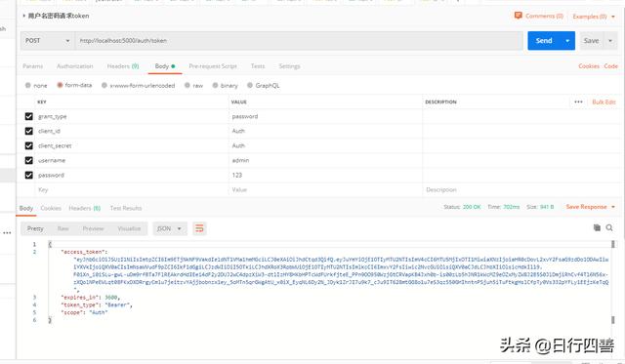Click the "access_token" key in response
The width and height of the screenshot is (625, 364).
point(83,252)
